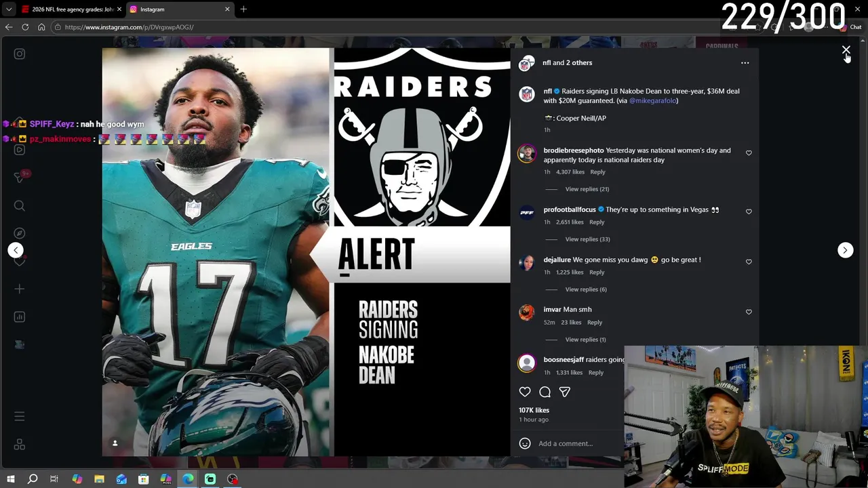Open the browser tab list dropdown
Image resolution: width=868 pixels, height=488 pixels.
pyautogui.click(x=8, y=9)
